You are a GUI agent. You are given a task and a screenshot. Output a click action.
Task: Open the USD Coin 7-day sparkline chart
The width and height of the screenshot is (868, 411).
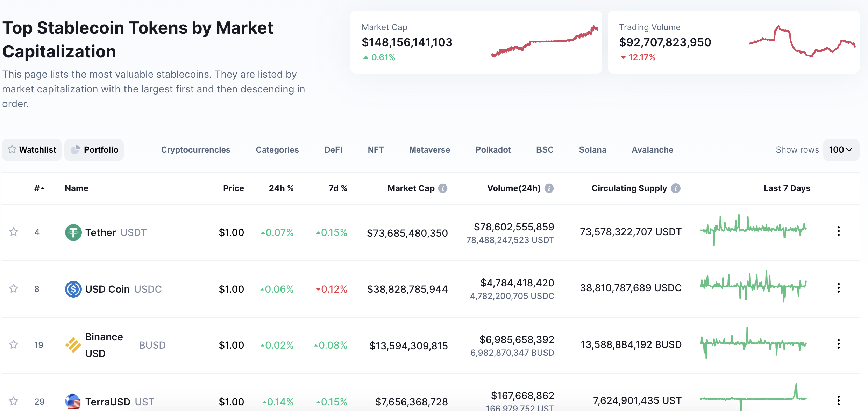753,286
